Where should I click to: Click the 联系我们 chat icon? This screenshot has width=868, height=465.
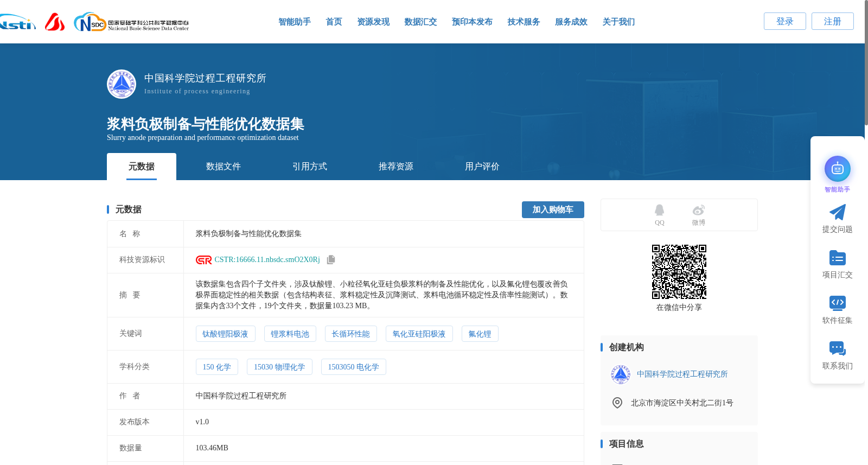(838, 348)
